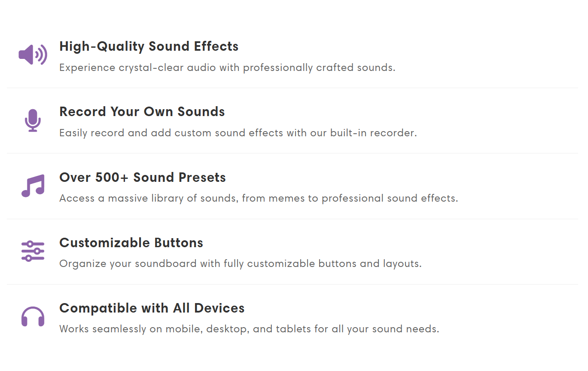Open the Over 500+ Sound Presets heading
Screen dimensions: 588x371
143,178
